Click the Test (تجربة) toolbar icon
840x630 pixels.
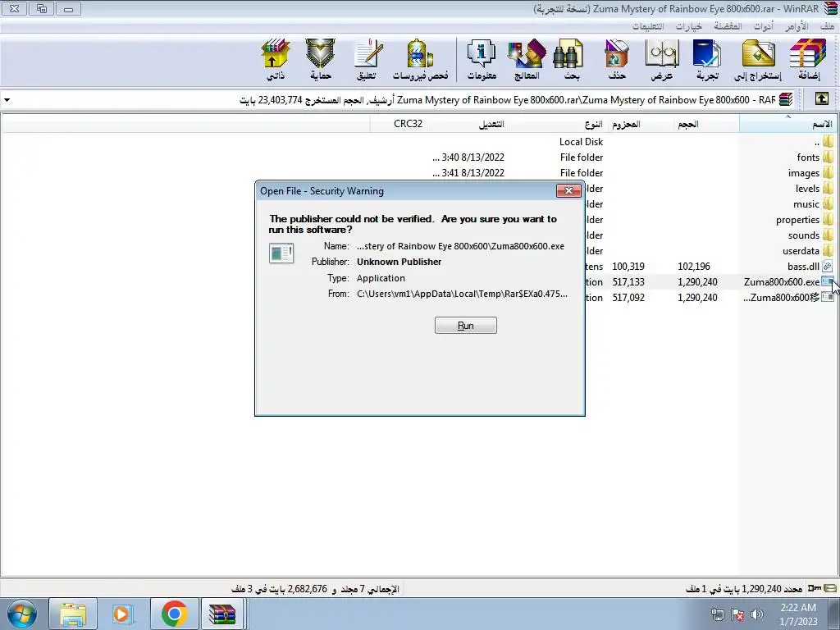[707, 59]
